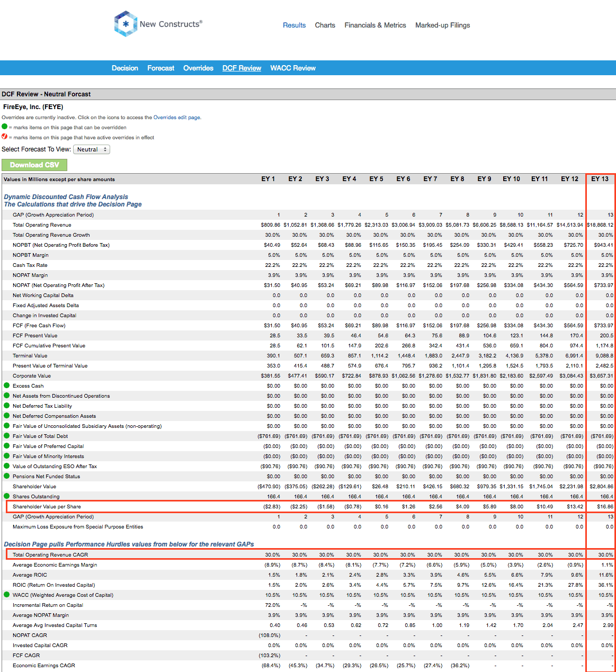Click the EY 1 column header
Image resolution: width=616 pixels, height=672 pixels.
(268, 179)
